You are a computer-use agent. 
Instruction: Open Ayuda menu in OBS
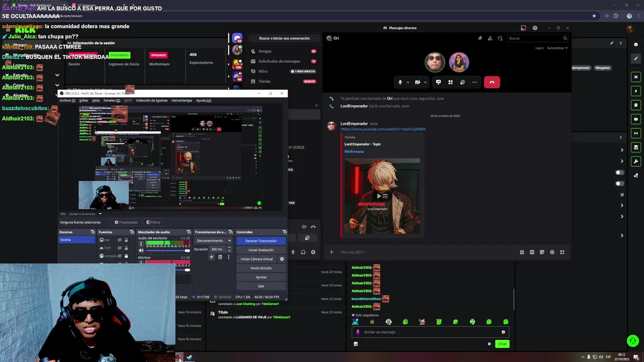(203, 101)
